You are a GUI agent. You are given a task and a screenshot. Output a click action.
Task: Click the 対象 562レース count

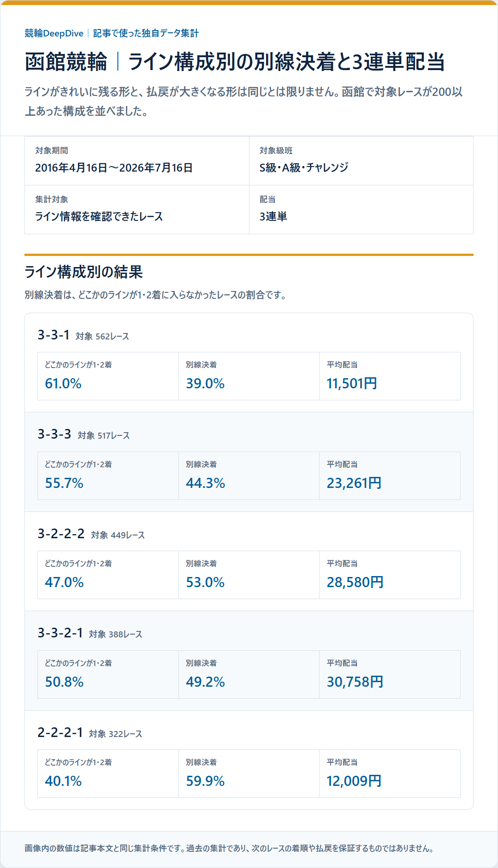[x=102, y=336]
